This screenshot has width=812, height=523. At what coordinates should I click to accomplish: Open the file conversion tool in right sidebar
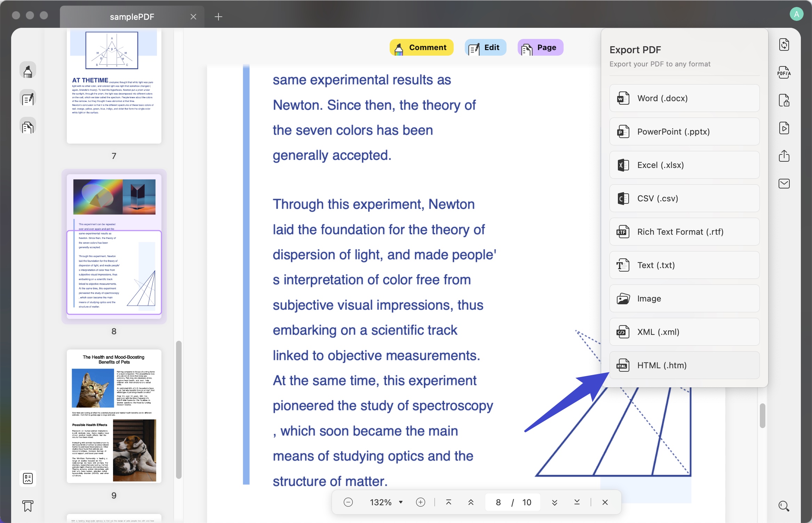[784, 44]
